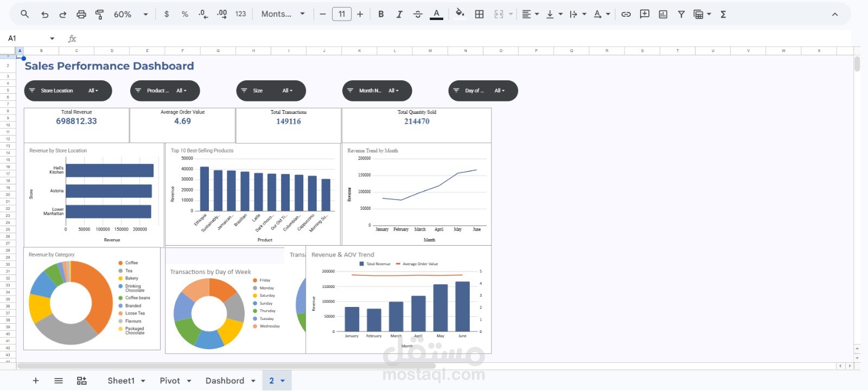
Task: Select the Revenue by Category donut chart
Action: click(92, 298)
